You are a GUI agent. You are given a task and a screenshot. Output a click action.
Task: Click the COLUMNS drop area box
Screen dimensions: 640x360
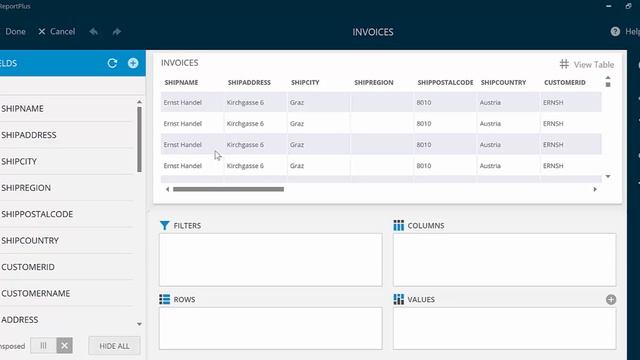click(504, 260)
